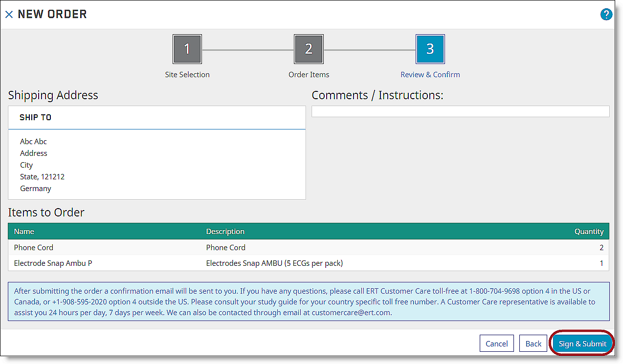The width and height of the screenshot is (623, 364).
Task: Submit order with Sign & Submit
Action: [x=582, y=343]
